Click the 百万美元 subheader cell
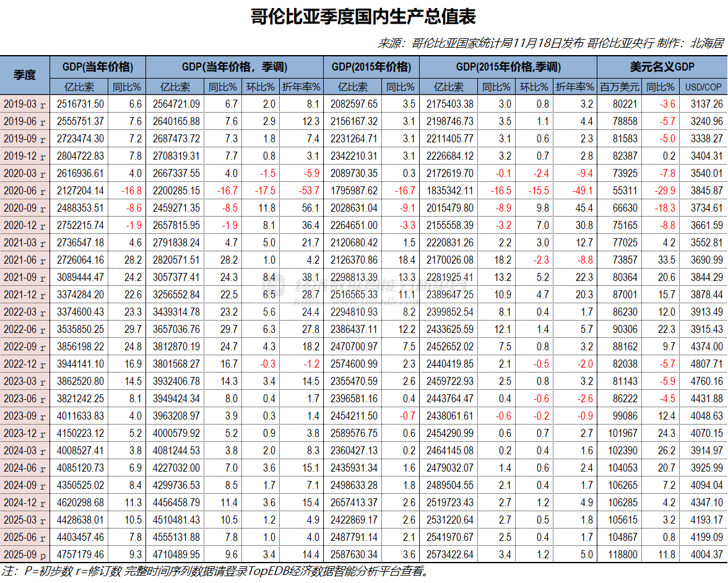The image size is (728, 583). click(618, 87)
